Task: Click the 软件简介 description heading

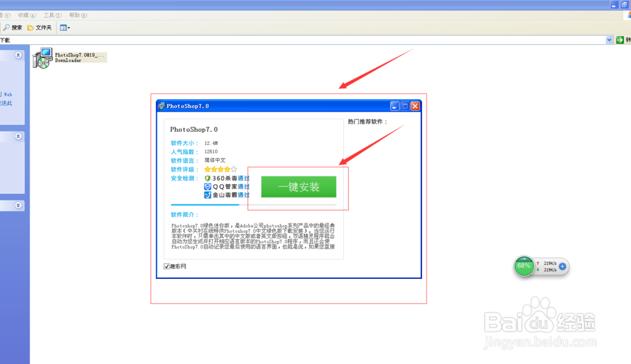Action: click(x=185, y=214)
